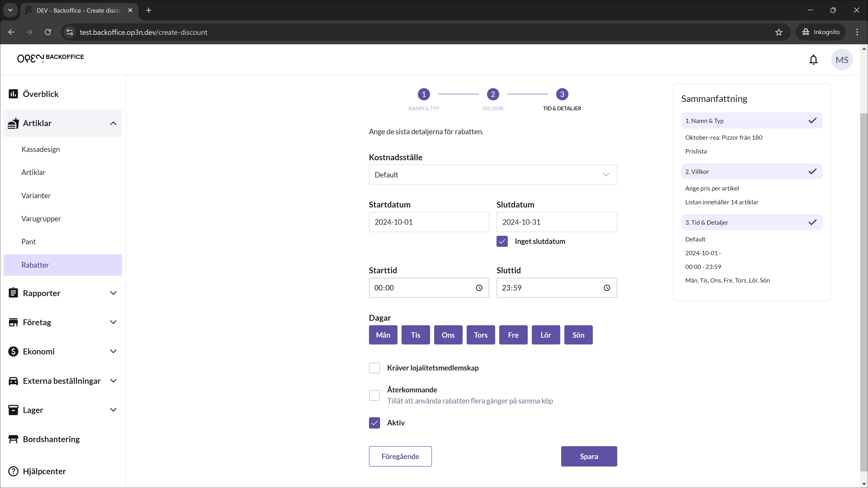Click the Startdatum input field
This screenshot has height=488, width=868.
[429, 222]
